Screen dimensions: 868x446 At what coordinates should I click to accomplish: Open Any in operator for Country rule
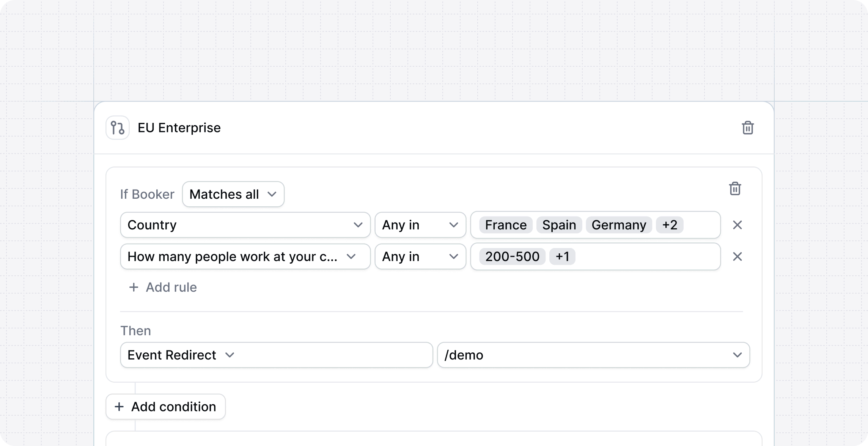click(x=420, y=225)
